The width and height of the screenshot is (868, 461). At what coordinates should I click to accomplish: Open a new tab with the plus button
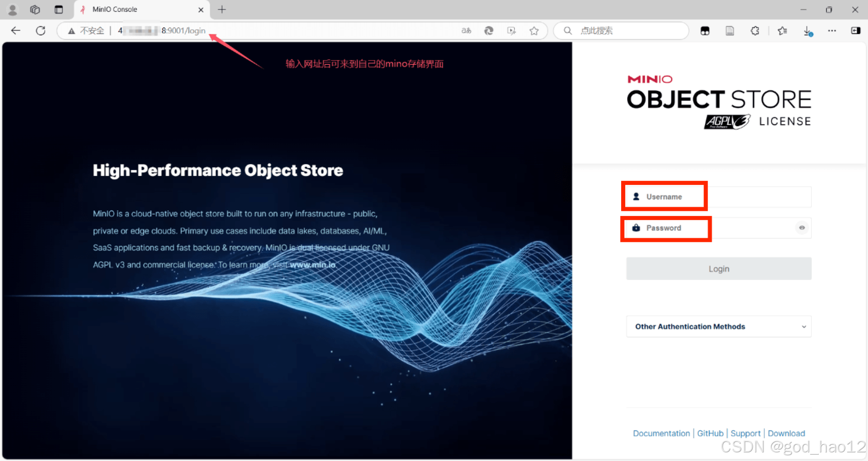point(222,9)
